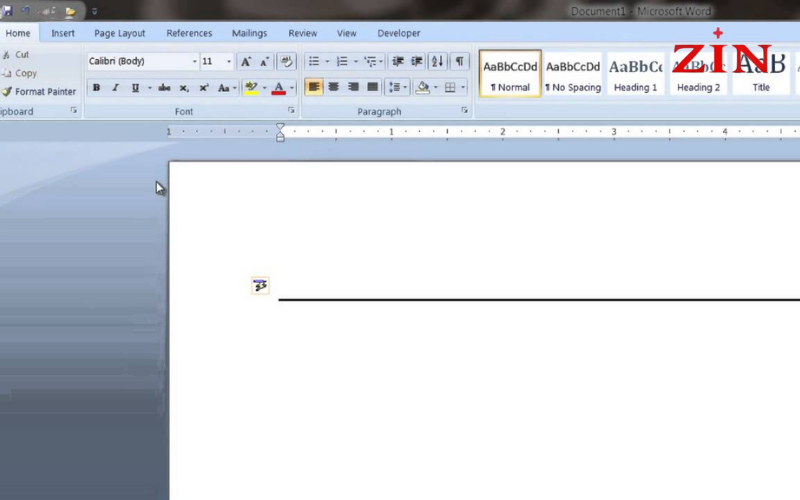This screenshot has height=500, width=800.
Task: Toggle Bold formatting
Action: click(x=96, y=88)
